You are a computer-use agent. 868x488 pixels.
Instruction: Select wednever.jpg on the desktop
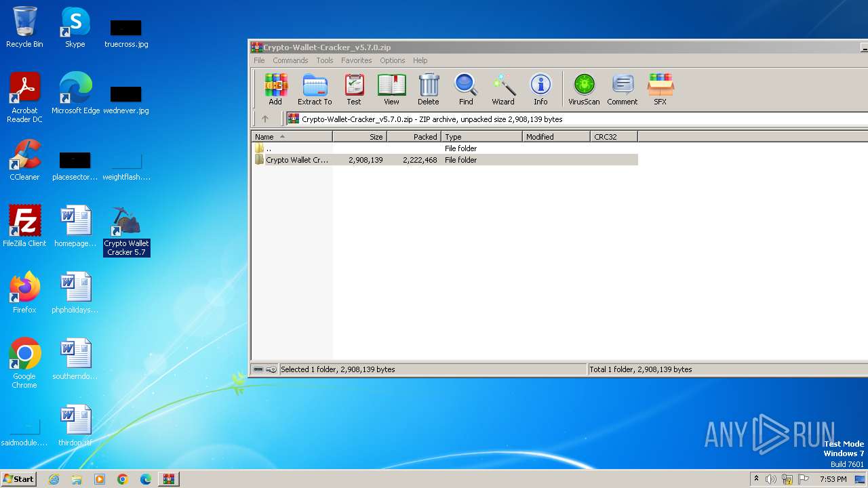(126, 99)
